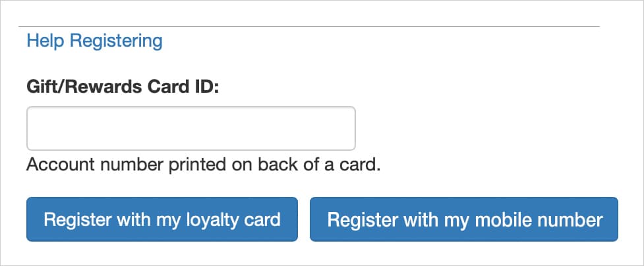Activate the text box under Gift/Rewards Card ID
The image size is (644, 266).
[x=191, y=128]
